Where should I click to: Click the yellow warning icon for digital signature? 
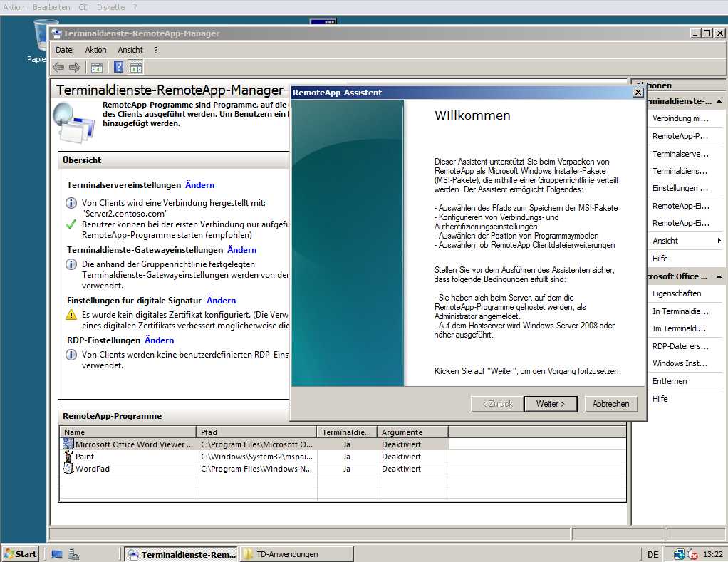71,315
